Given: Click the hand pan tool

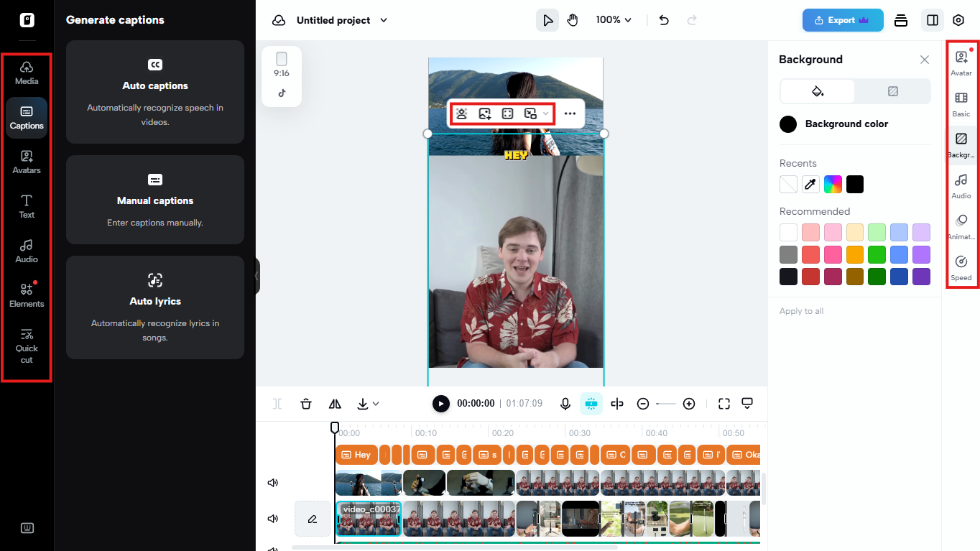Looking at the screenshot, I should tap(573, 20).
